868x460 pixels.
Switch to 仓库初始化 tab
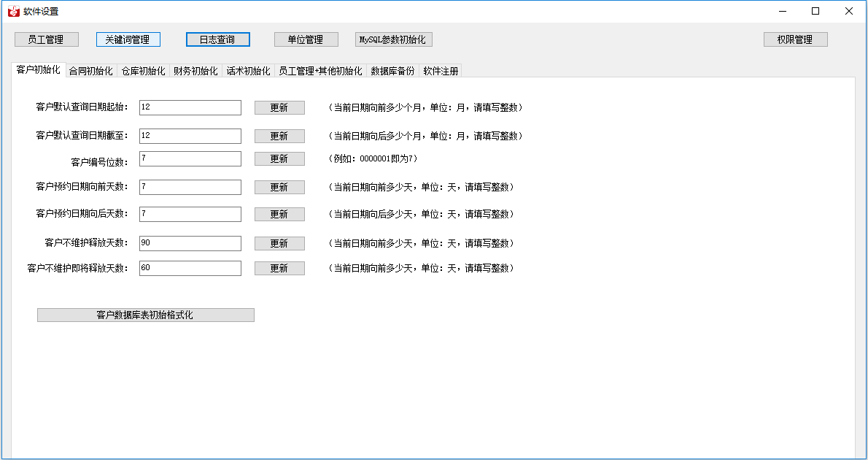coord(144,71)
